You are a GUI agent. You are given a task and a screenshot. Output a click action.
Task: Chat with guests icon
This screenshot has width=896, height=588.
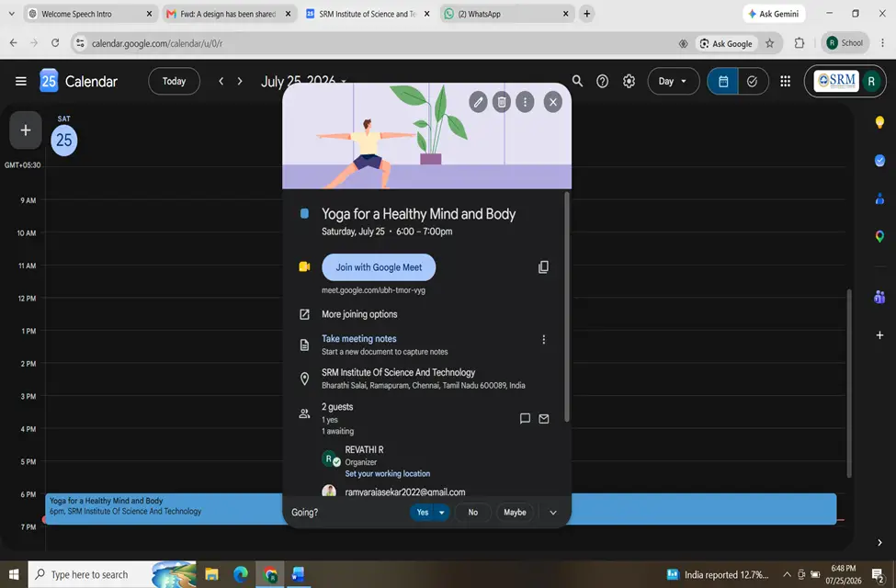point(525,418)
